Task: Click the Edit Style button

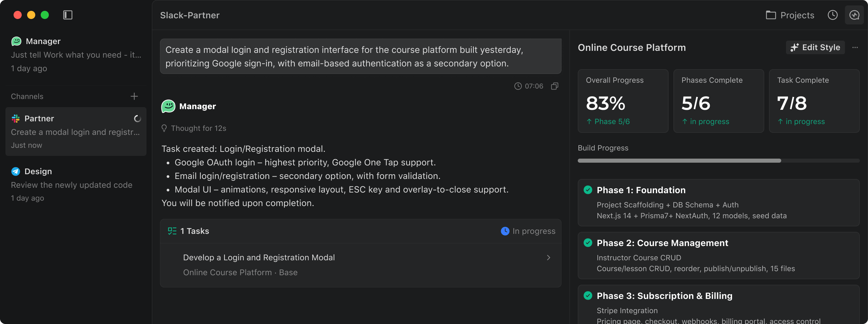Action: pos(815,47)
